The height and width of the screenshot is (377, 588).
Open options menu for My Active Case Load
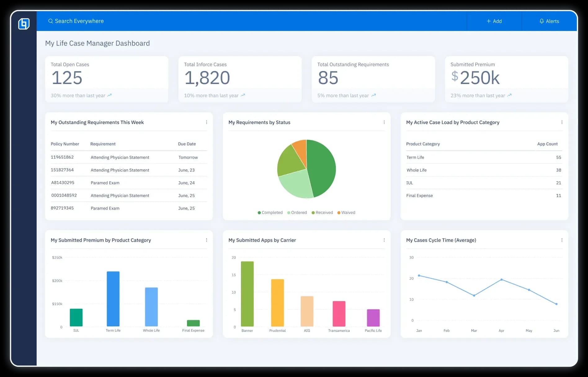click(562, 122)
